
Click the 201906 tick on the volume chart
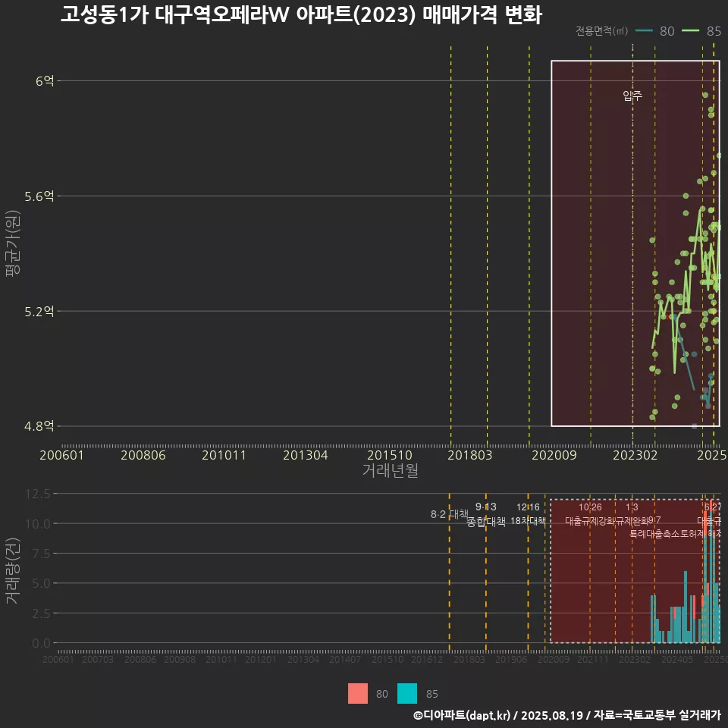[x=510, y=659]
